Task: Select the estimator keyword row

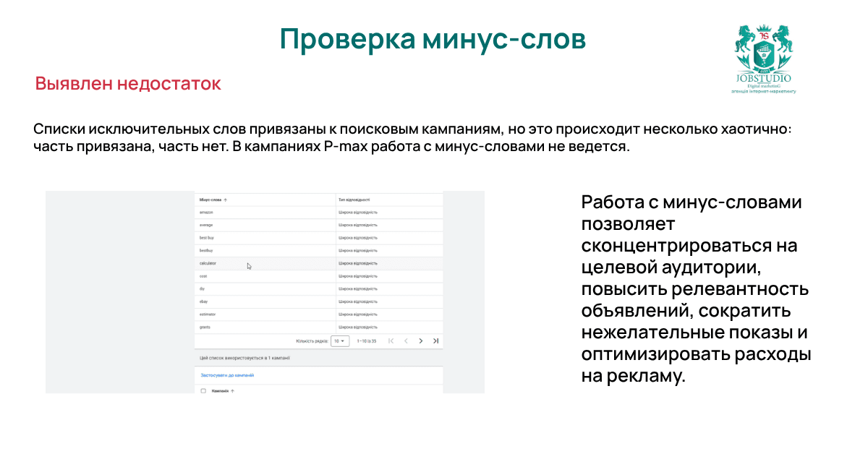Action: point(319,314)
